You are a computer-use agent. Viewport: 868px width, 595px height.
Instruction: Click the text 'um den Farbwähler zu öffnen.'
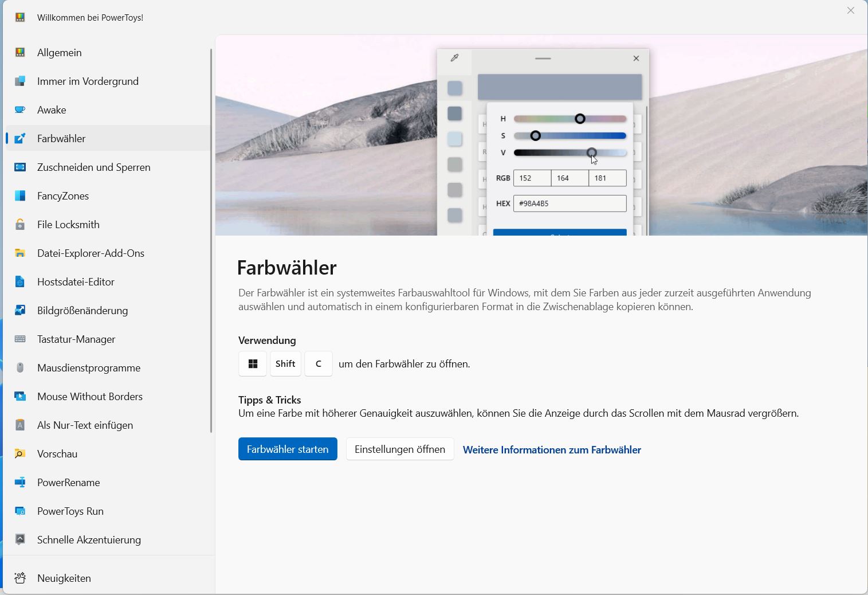point(404,364)
